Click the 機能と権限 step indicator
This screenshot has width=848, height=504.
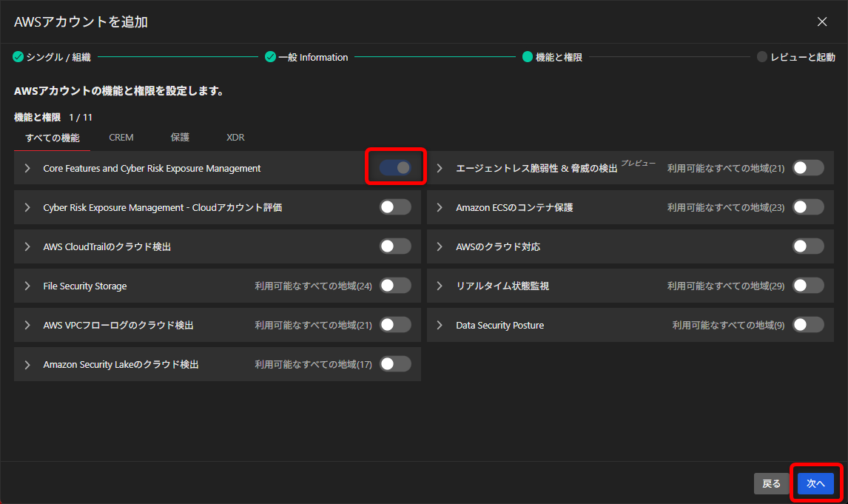click(552, 57)
